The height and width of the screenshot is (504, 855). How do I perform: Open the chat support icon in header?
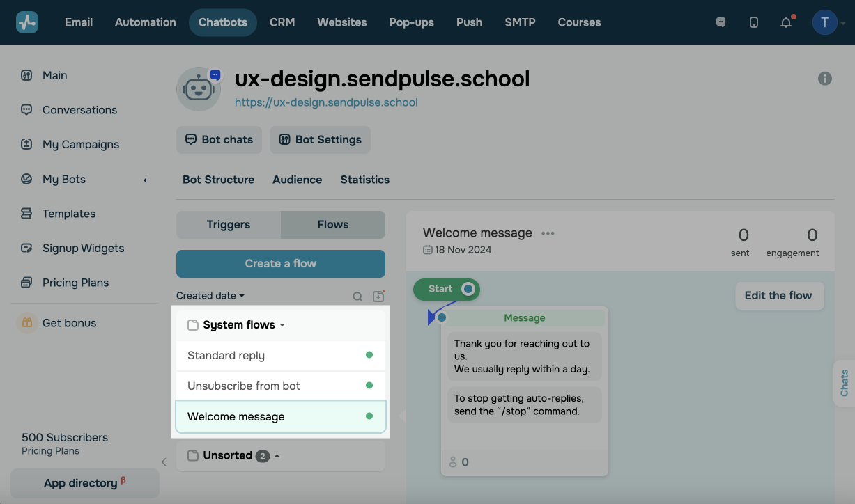pyautogui.click(x=721, y=22)
